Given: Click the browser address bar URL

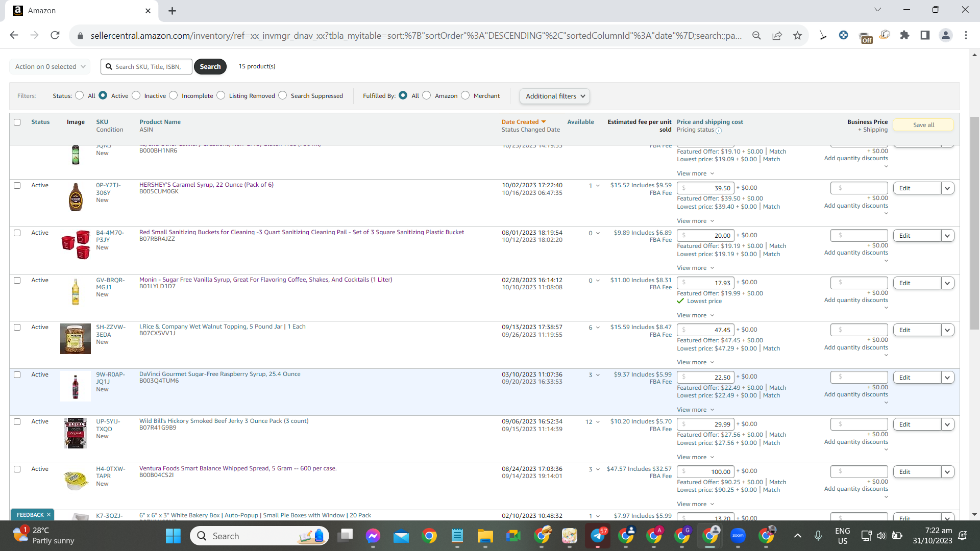Looking at the screenshot, I should click(416, 35).
